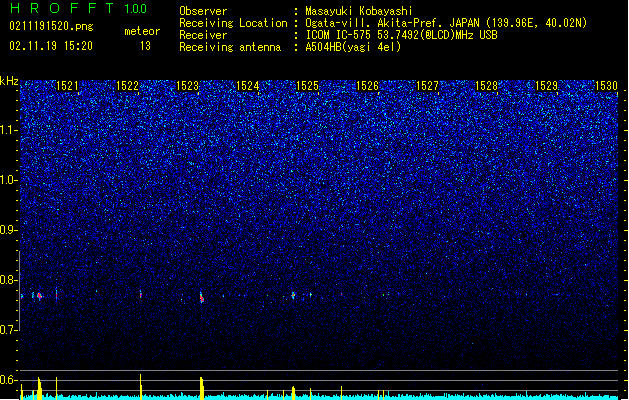Select the filename 0211191520.png
Screen dimensions: 629x400
pyautogui.click(x=51, y=27)
